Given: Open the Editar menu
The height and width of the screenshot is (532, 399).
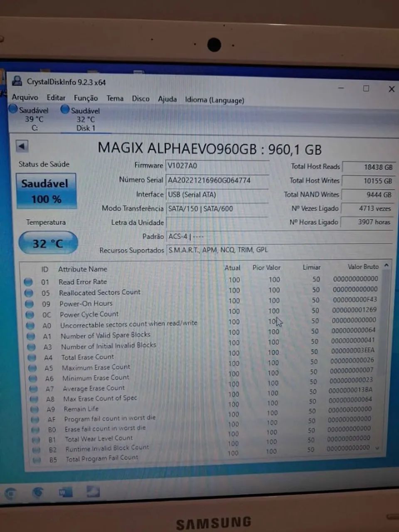Looking at the screenshot, I should tap(56, 98).
